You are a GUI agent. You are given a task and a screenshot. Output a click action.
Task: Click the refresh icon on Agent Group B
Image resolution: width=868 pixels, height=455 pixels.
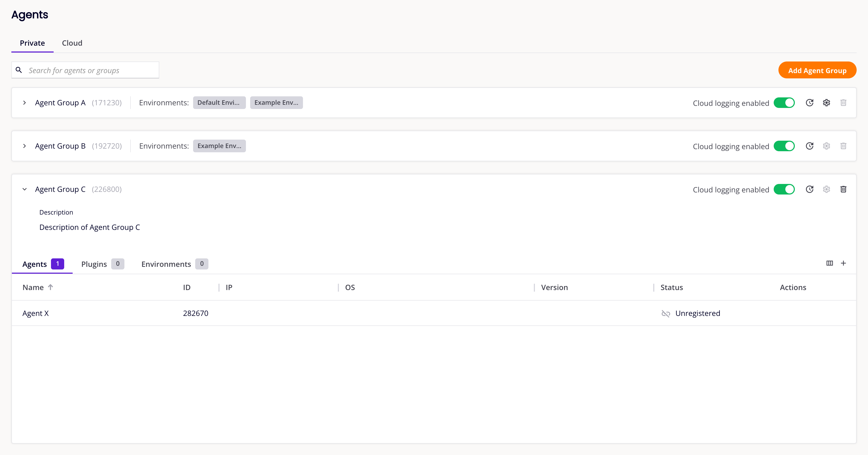pyautogui.click(x=809, y=146)
